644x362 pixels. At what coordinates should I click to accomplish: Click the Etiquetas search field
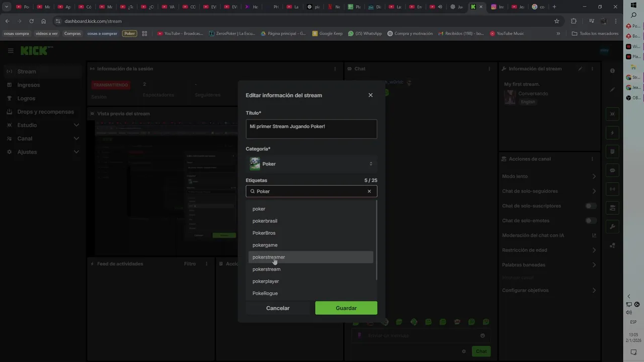click(x=311, y=191)
